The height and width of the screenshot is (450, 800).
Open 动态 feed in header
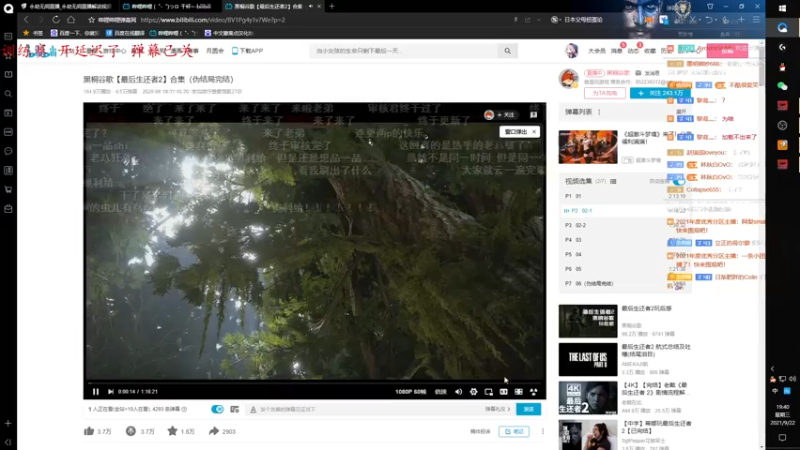(633, 51)
